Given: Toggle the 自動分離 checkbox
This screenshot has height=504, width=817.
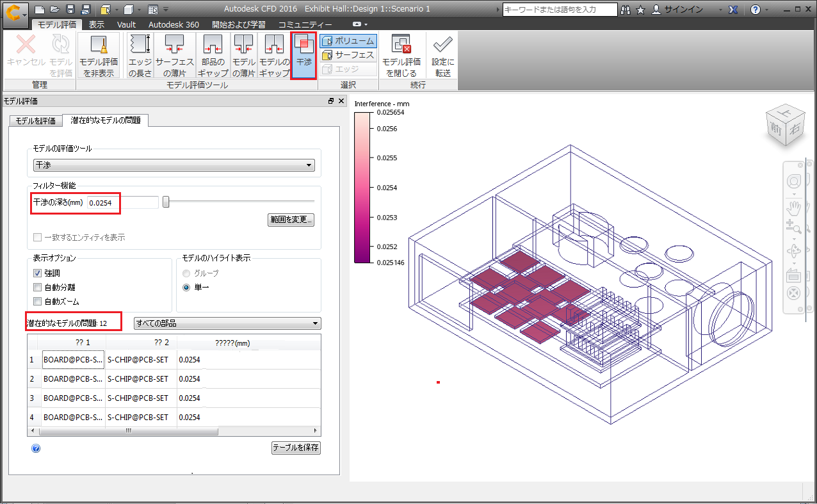Looking at the screenshot, I should (x=38, y=287).
